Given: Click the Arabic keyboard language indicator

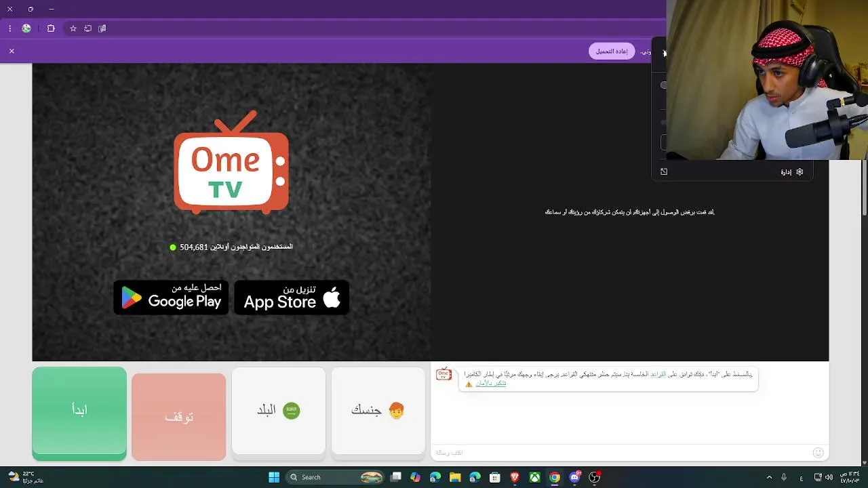Looking at the screenshot, I should coord(802,478).
